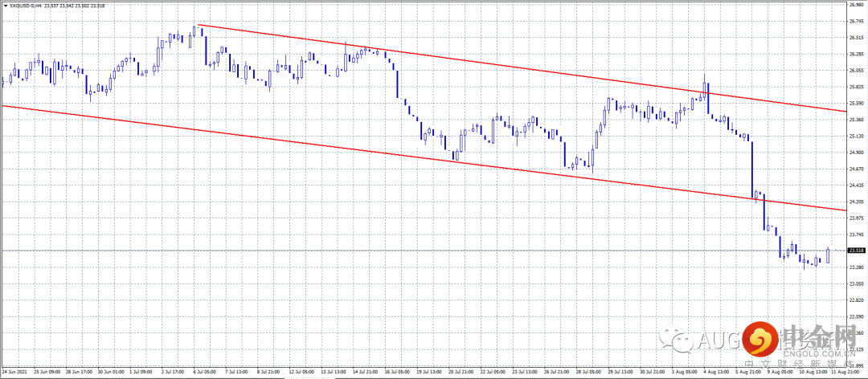Click the 16 Jul 05:00 time label

[397, 372]
